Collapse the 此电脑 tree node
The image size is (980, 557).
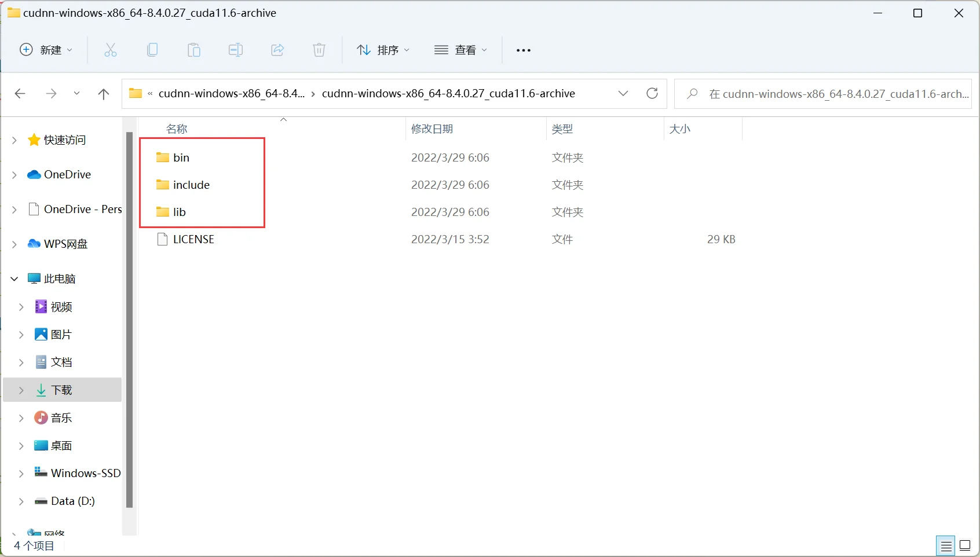(14, 279)
